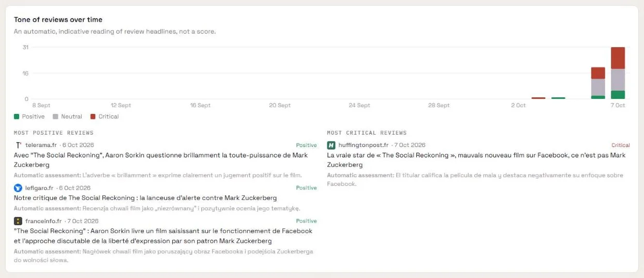The width and height of the screenshot is (644, 278).
Task: Click the '2 Oct' axis label
Action: (518, 105)
